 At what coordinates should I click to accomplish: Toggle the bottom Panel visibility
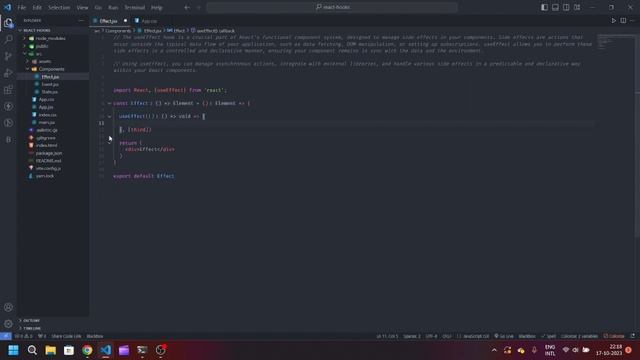555,7
